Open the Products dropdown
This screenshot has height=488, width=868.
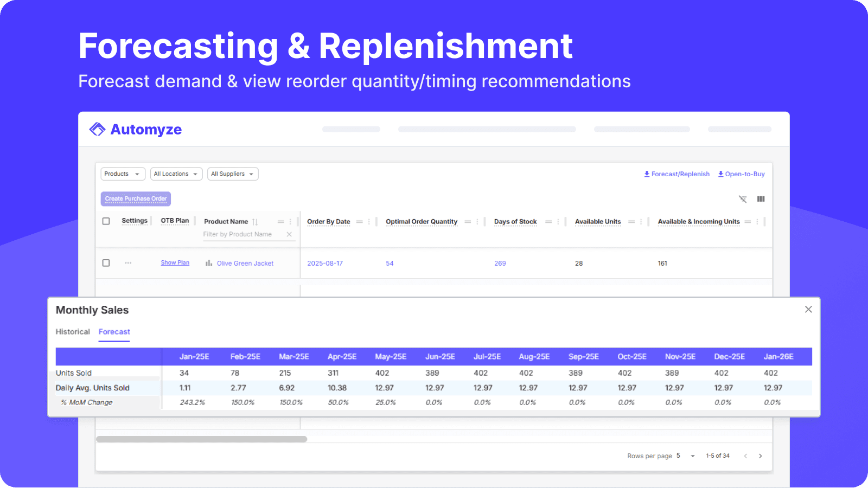[123, 174]
